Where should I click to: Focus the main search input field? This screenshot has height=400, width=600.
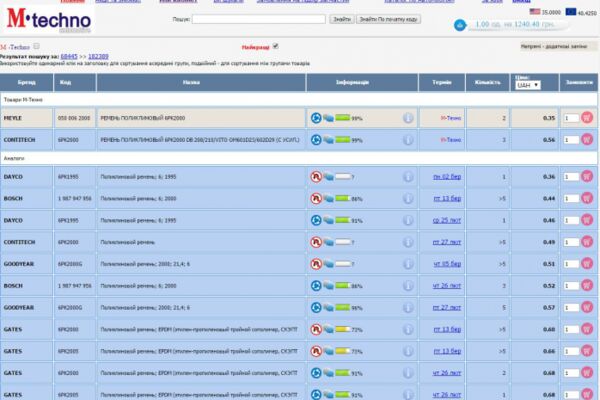(259, 19)
